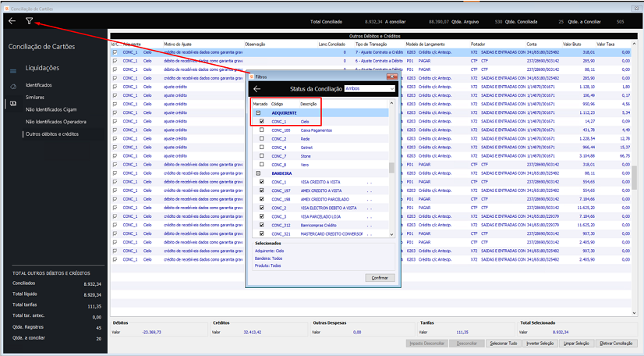
Task: Uncheck the Cielo adquirente checkbox
Action: (262, 121)
